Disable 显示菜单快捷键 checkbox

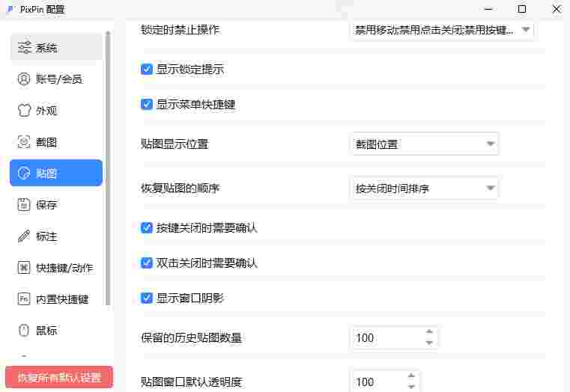pyautogui.click(x=147, y=105)
